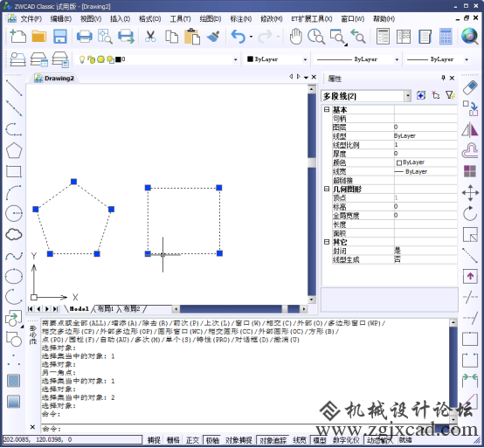Viewport: 484px width, 448px height.
Task: Click the Undo arrow
Action: click(238, 36)
